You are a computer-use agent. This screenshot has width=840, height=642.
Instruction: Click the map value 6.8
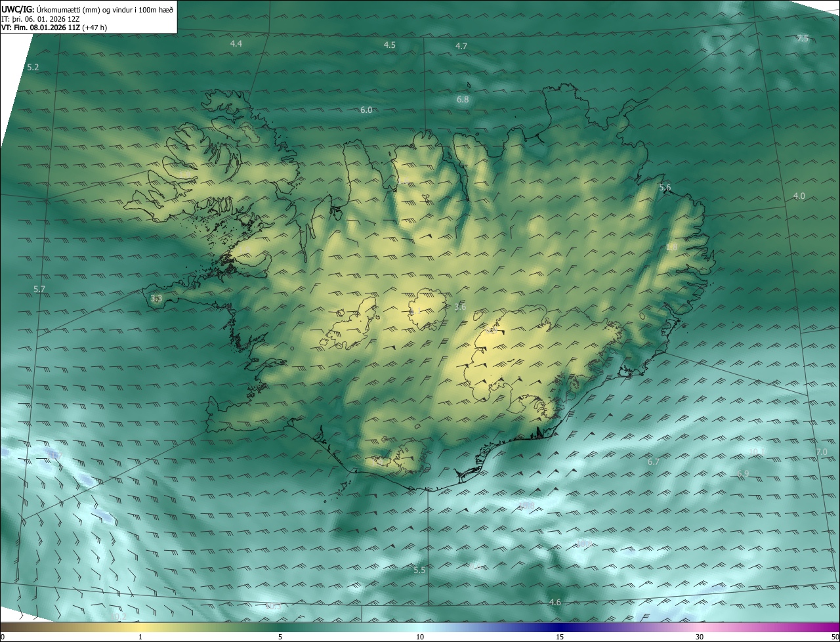click(x=463, y=99)
